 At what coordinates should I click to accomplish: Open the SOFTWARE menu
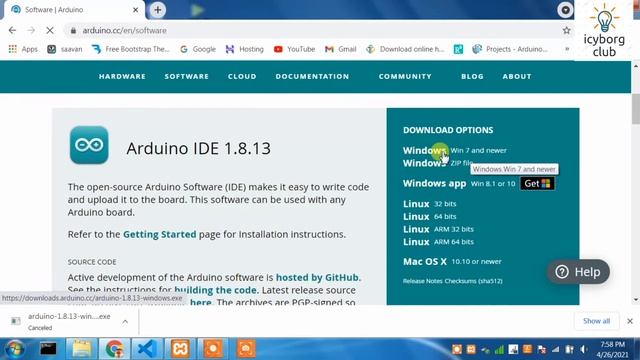click(187, 76)
